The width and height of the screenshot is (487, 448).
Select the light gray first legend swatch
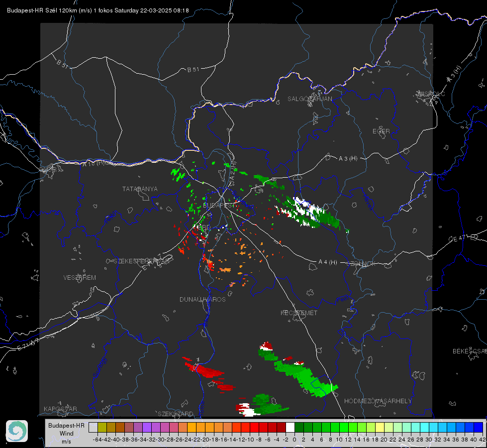pyautogui.click(x=93, y=428)
